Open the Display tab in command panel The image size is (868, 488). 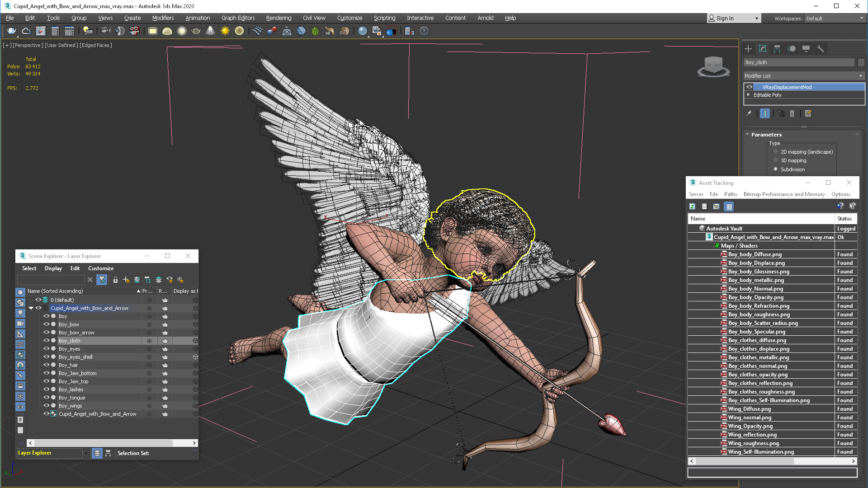pos(806,49)
